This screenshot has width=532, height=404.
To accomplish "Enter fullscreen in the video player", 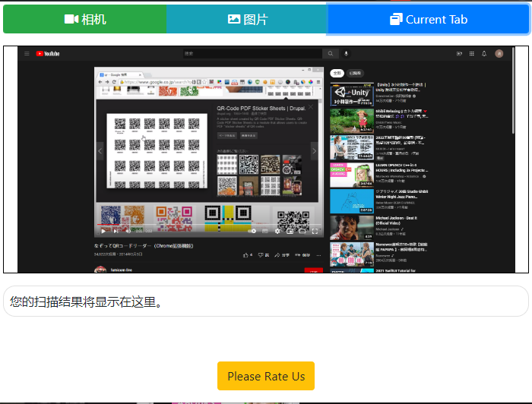I will pyautogui.click(x=315, y=231).
